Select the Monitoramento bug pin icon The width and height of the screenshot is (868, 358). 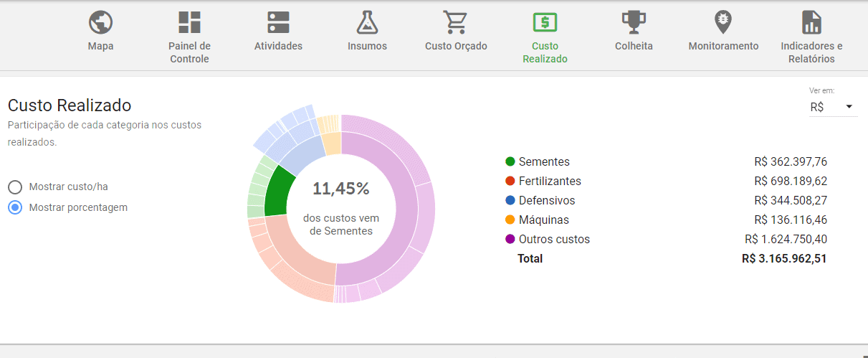point(723,22)
